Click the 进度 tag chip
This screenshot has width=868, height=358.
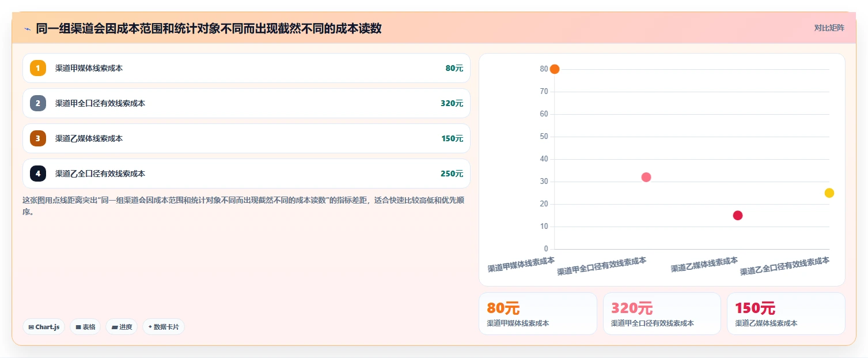point(122,327)
